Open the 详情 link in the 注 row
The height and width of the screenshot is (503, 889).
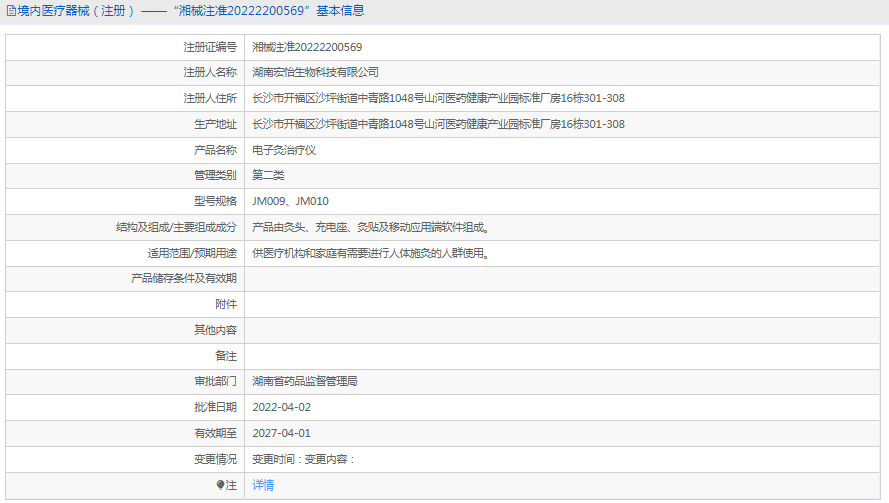[263, 485]
